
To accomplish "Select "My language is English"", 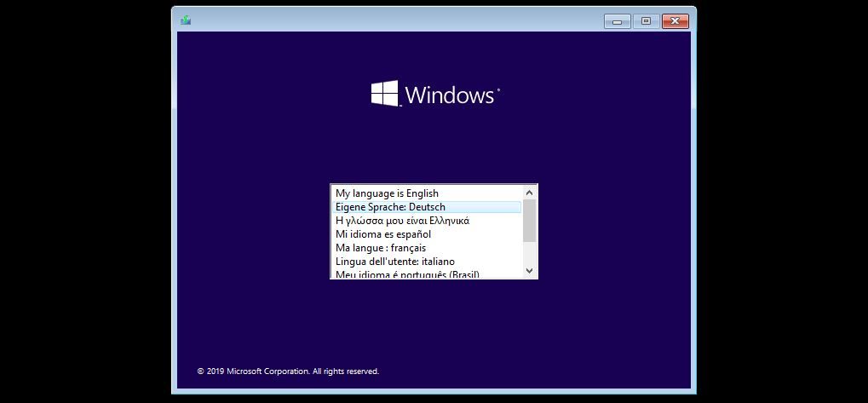I will tap(427, 193).
